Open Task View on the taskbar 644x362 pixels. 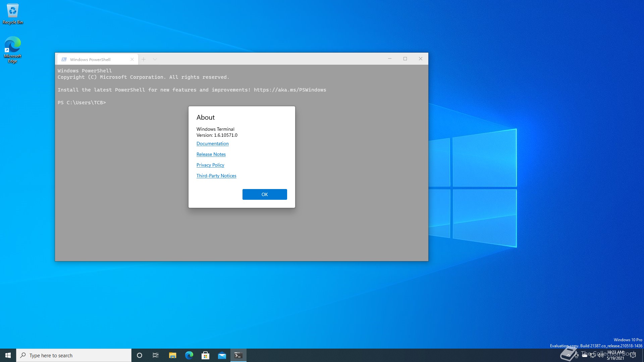point(156,355)
